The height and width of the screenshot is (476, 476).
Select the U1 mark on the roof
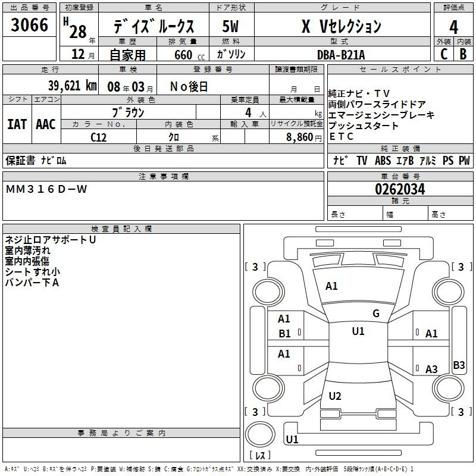click(x=358, y=331)
